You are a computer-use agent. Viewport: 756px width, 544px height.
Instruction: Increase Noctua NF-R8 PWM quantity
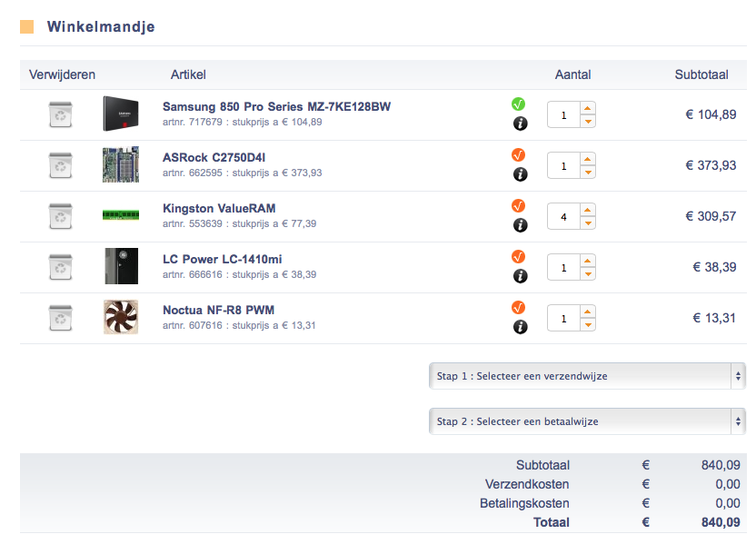pyautogui.click(x=588, y=312)
